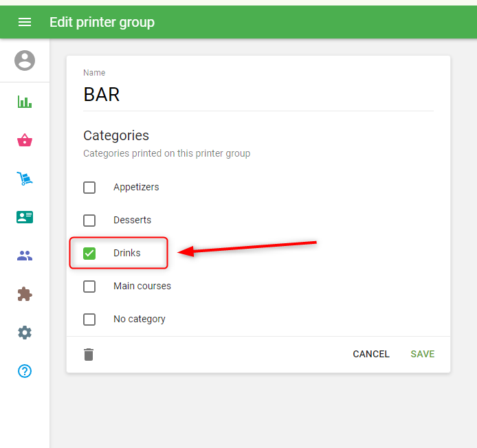Check the Desserts category checkbox

[89, 221]
